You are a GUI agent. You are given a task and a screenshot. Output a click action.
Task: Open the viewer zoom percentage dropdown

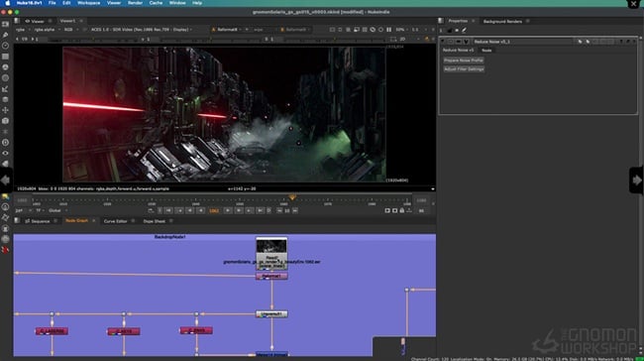[401, 30]
